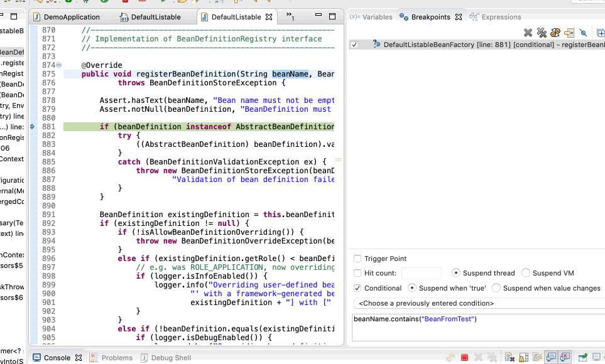Image resolution: width=605 pixels, height=364 pixels.
Task: Switch to the Variables tab
Action: pyautogui.click(x=378, y=17)
